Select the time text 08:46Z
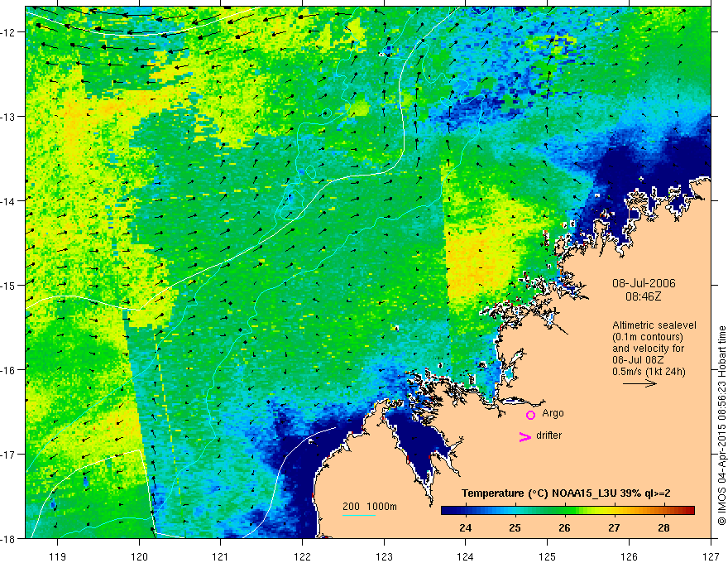Screen dimensions: 728x563 point(643,296)
